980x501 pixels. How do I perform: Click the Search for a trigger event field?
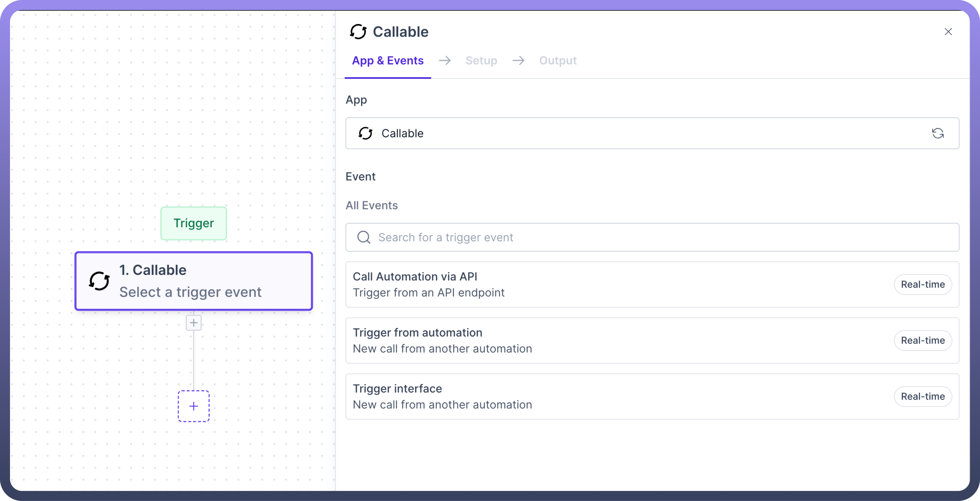(647, 237)
